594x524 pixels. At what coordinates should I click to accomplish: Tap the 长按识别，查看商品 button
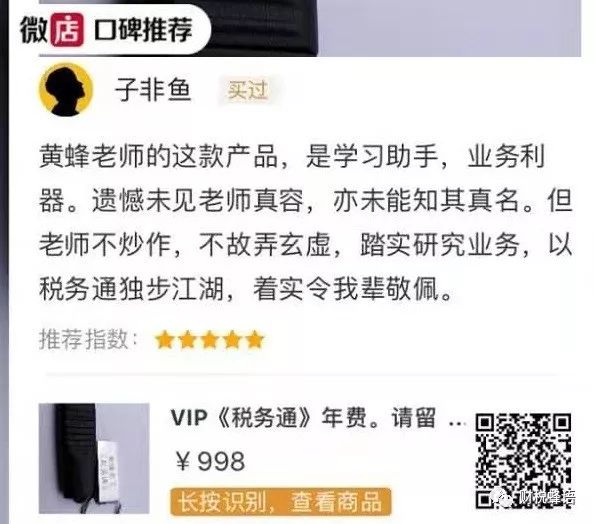click(x=281, y=502)
